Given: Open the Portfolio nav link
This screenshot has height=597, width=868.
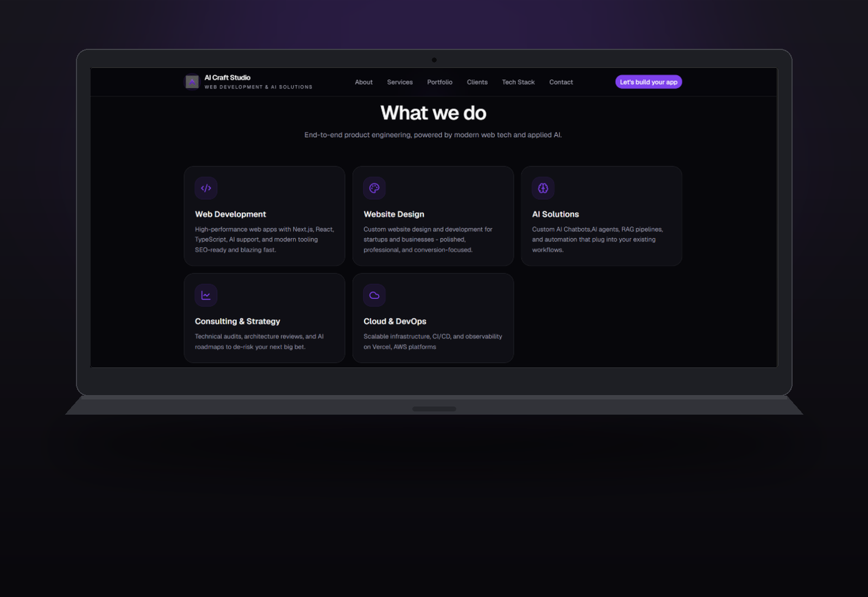Looking at the screenshot, I should tap(439, 82).
